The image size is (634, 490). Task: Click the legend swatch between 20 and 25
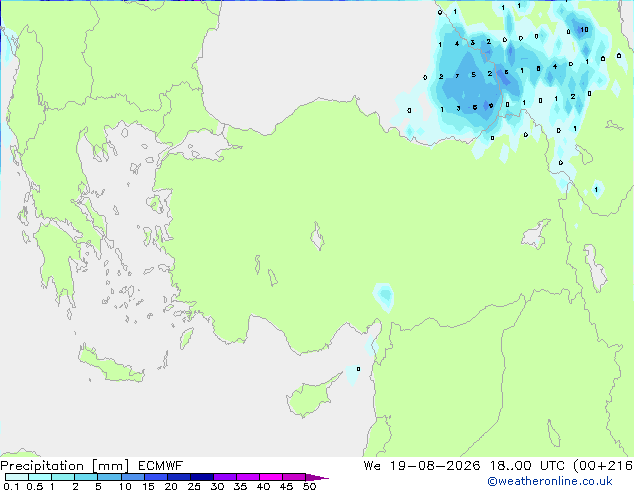pos(178,477)
